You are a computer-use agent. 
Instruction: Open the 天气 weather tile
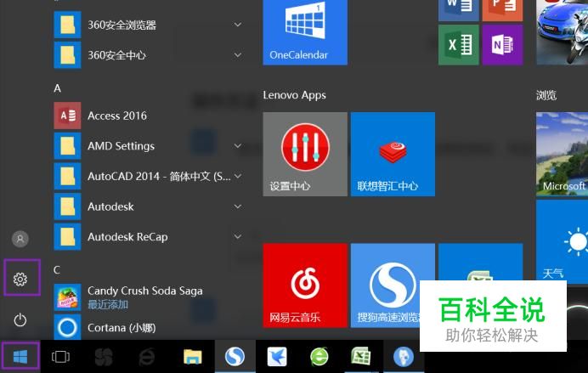[563, 240]
